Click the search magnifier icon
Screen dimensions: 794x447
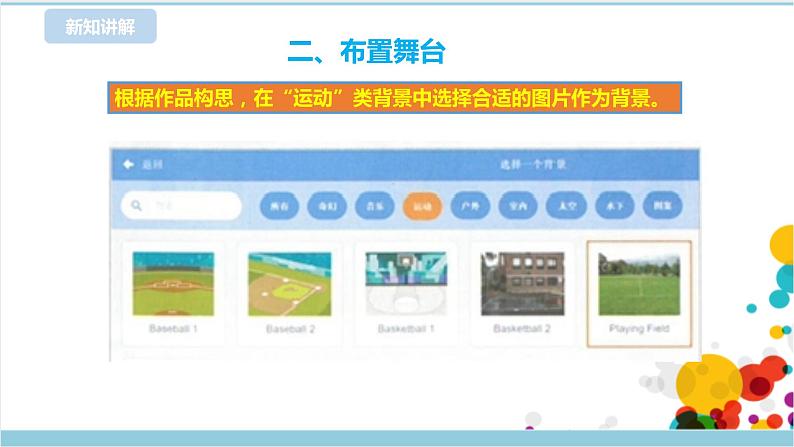coord(136,206)
